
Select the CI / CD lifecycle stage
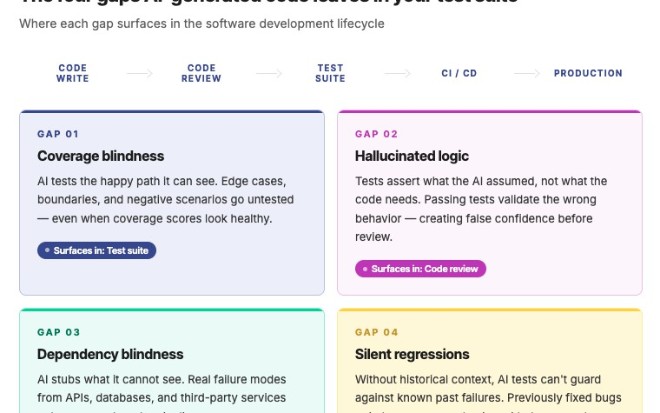pos(459,73)
